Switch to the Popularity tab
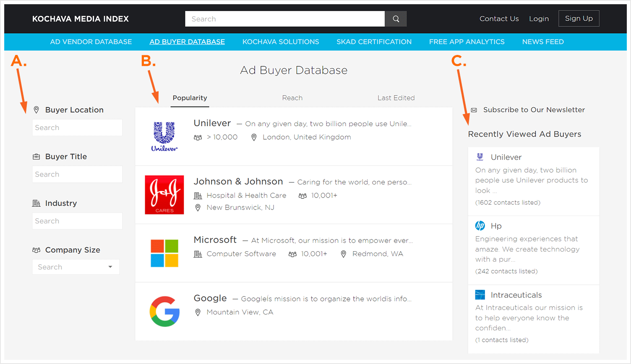Screen dimensions: 631x364 190,98
